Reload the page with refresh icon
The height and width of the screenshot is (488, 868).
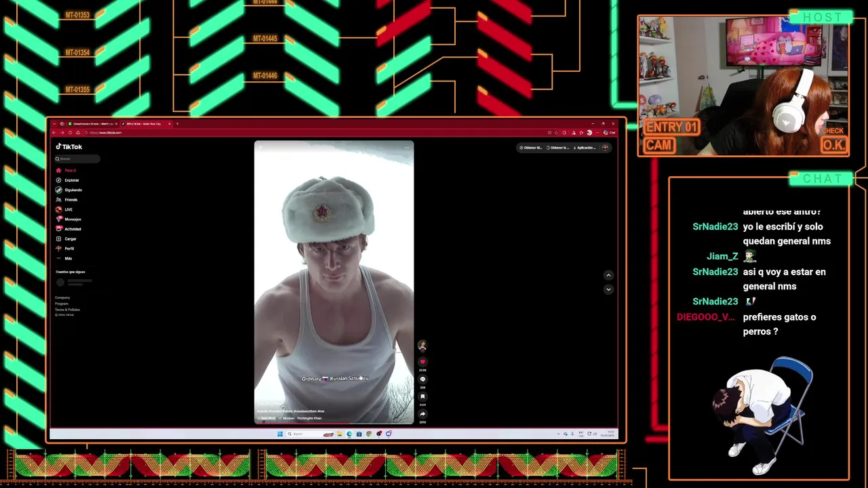[70, 133]
